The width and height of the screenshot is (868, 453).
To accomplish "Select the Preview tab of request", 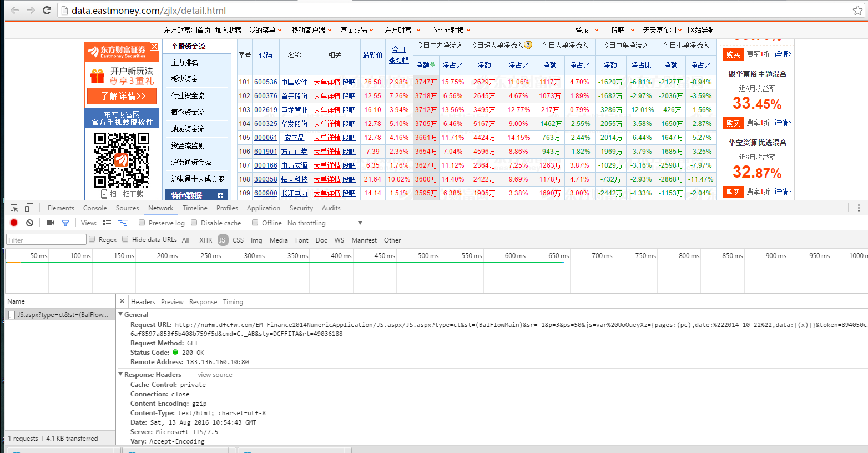I will point(172,302).
